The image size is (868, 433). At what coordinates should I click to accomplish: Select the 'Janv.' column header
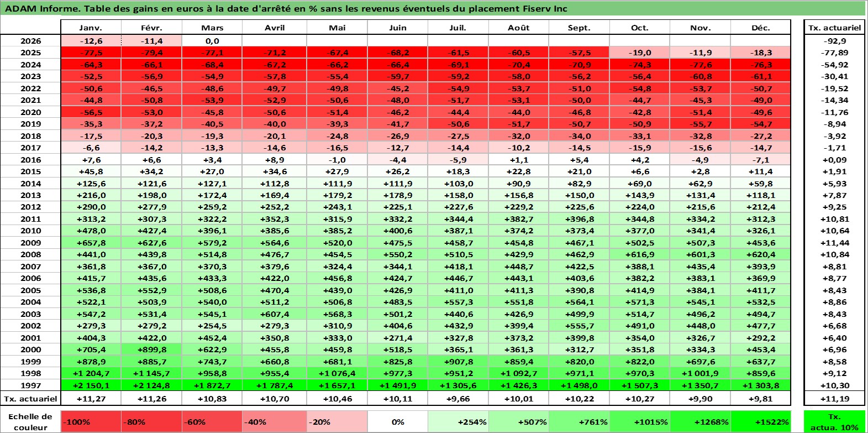click(91, 28)
